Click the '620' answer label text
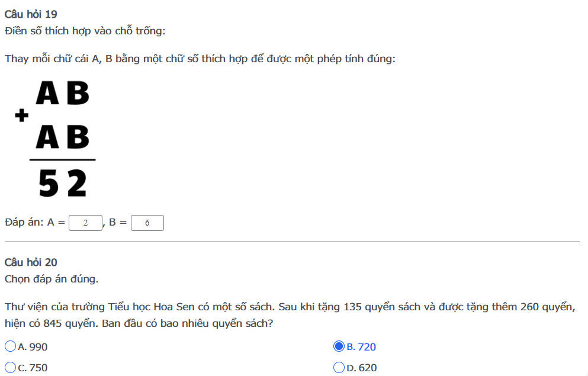The height and width of the screenshot is (376, 588). [367, 368]
